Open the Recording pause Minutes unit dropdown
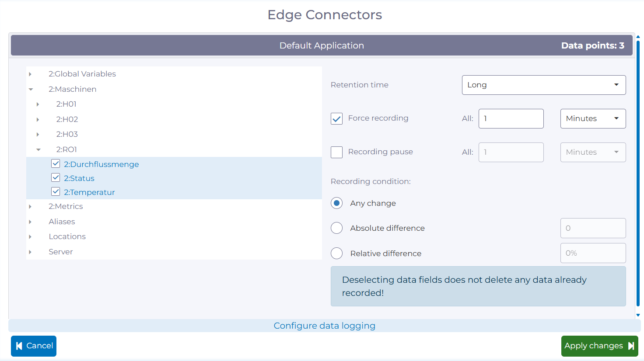644x361 pixels. tap(593, 152)
